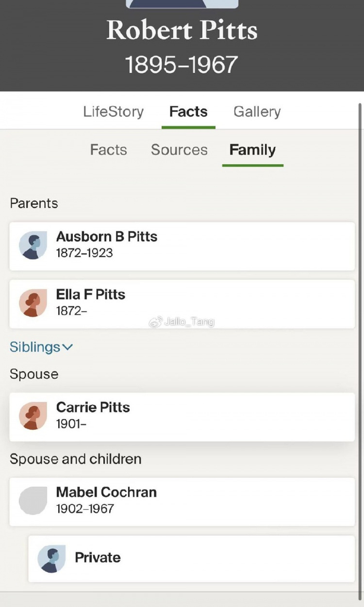Click the chevron next to Siblings
Image resolution: width=364 pixels, height=607 pixels.
[x=68, y=347]
